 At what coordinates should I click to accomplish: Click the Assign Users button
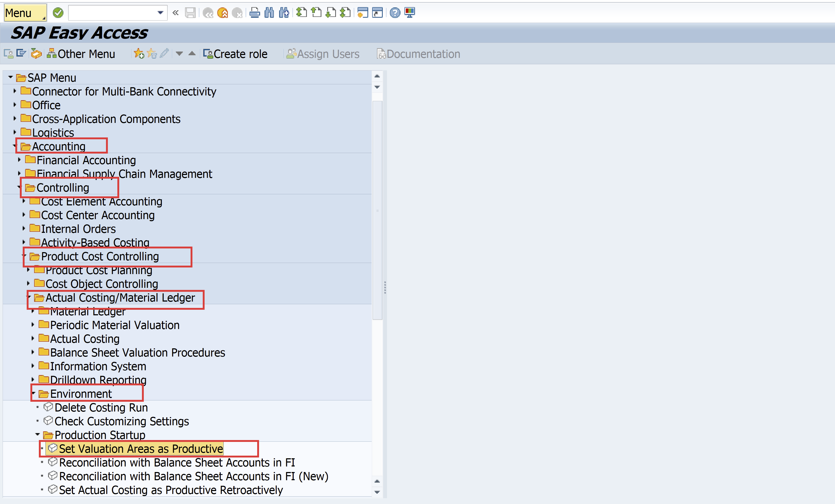(x=323, y=54)
